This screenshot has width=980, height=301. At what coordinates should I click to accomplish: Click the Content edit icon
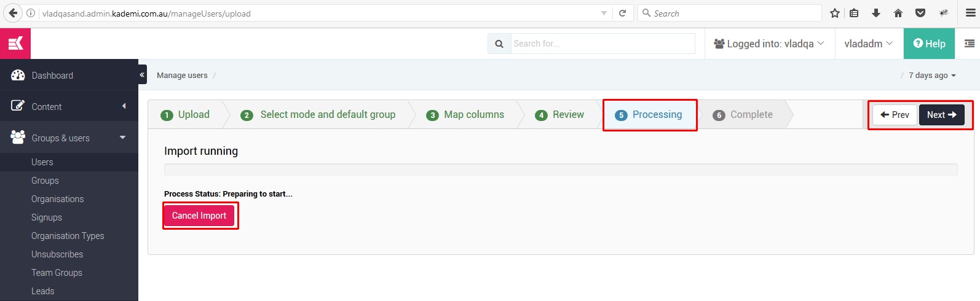pyautogui.click(x=18, y=106)
